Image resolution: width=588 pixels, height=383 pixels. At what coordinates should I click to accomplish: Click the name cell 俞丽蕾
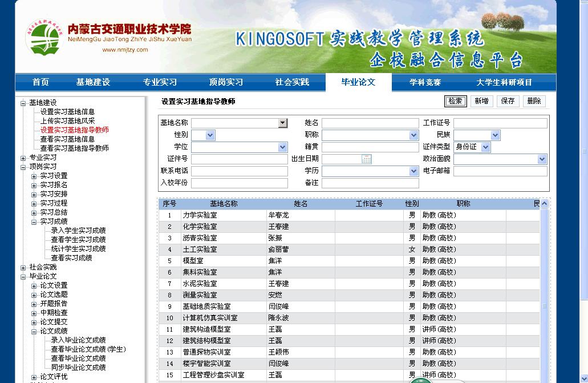(301, 249)
